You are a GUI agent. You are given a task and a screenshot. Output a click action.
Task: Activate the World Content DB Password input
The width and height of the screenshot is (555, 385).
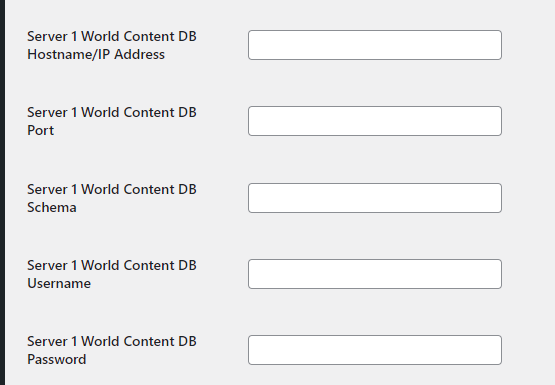tap(375, 350)
